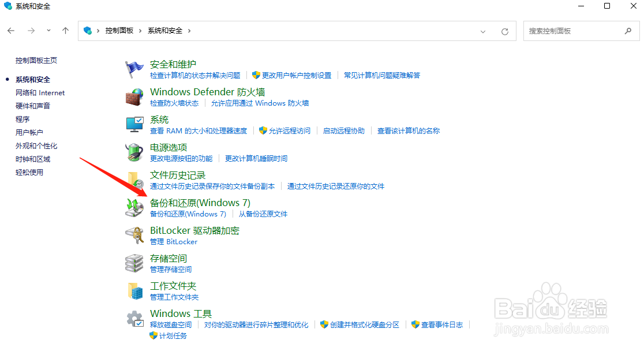Open the BitLocker drive encryption key icon

(x=134, y=235)
